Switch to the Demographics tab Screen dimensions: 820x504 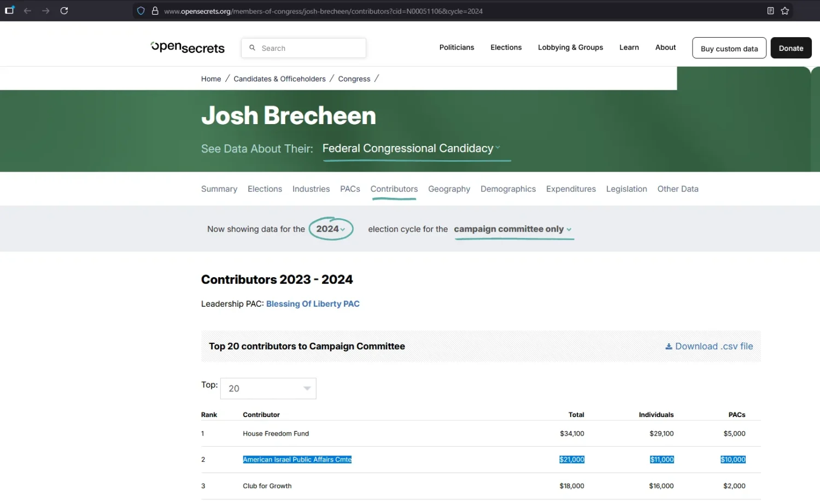[508, 189]
